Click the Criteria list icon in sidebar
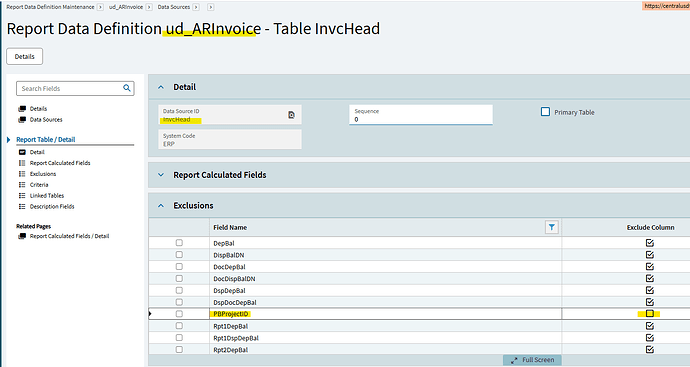The width and height of the screenshot is (690, 367). 22,185
